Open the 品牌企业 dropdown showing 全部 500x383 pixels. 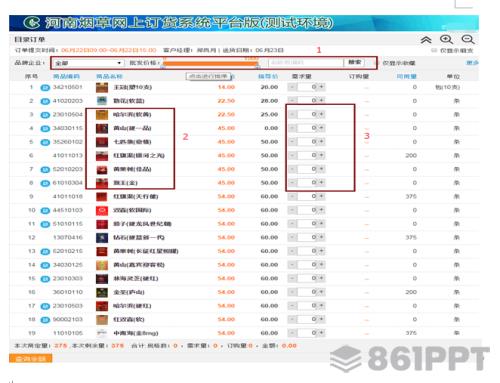coord(88,63)
